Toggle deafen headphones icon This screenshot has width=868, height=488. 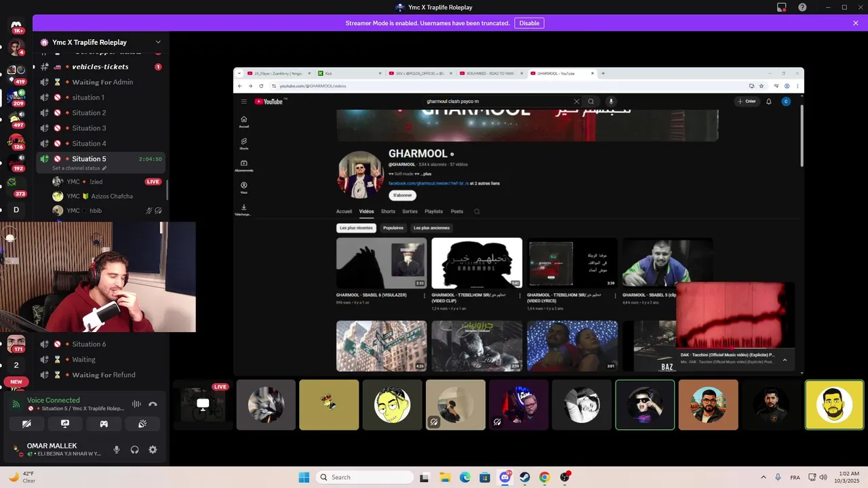pos(134,449)
